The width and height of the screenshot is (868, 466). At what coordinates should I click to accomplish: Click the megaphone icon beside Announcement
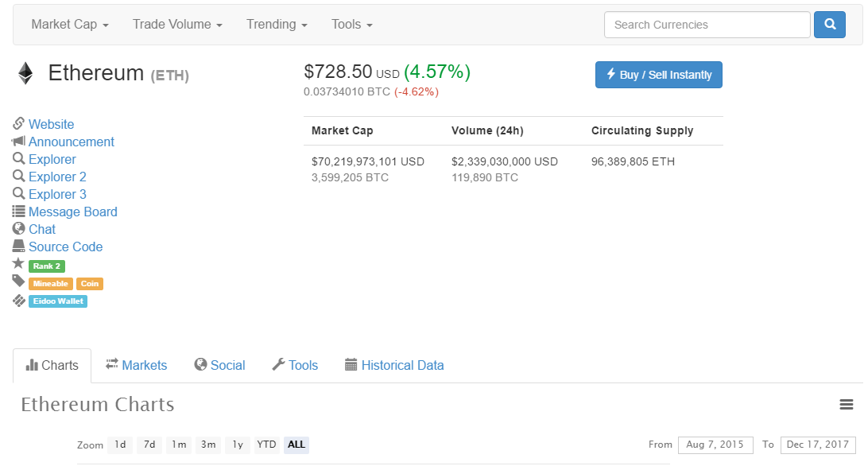click(18, 141)
